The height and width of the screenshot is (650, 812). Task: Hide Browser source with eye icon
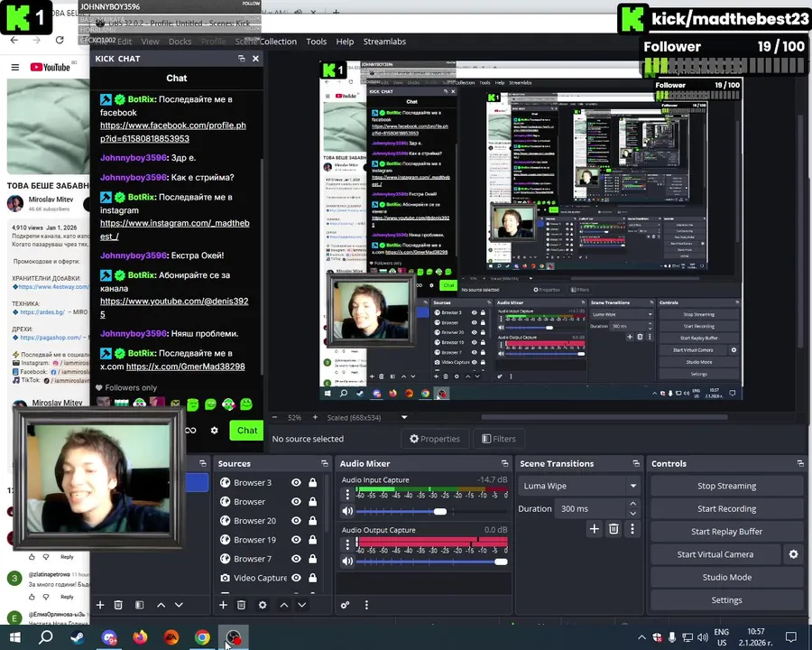pos(296,502)
